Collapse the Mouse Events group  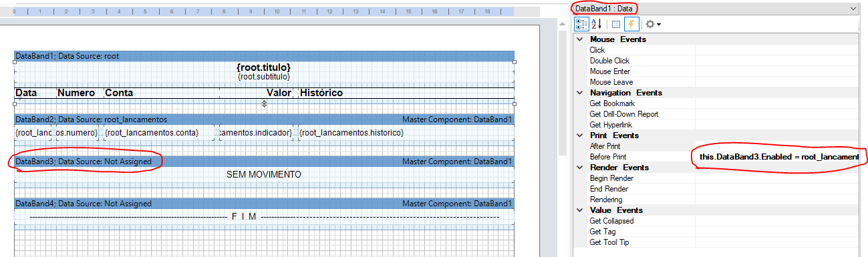(x=579, y=39)
